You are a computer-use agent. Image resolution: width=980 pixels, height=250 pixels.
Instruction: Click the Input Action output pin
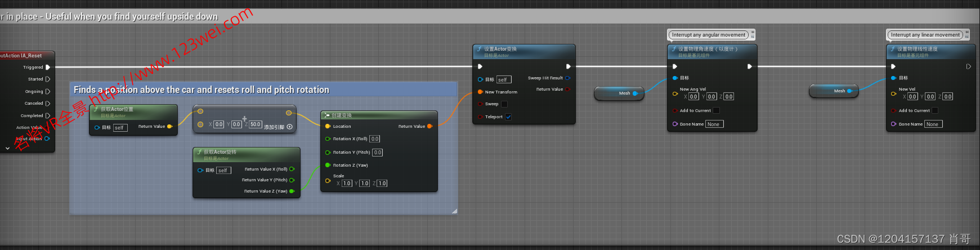pos(47,139)
